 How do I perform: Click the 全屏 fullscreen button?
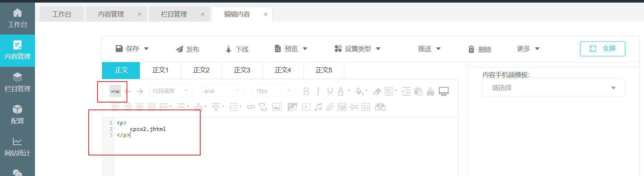(602, 49)
